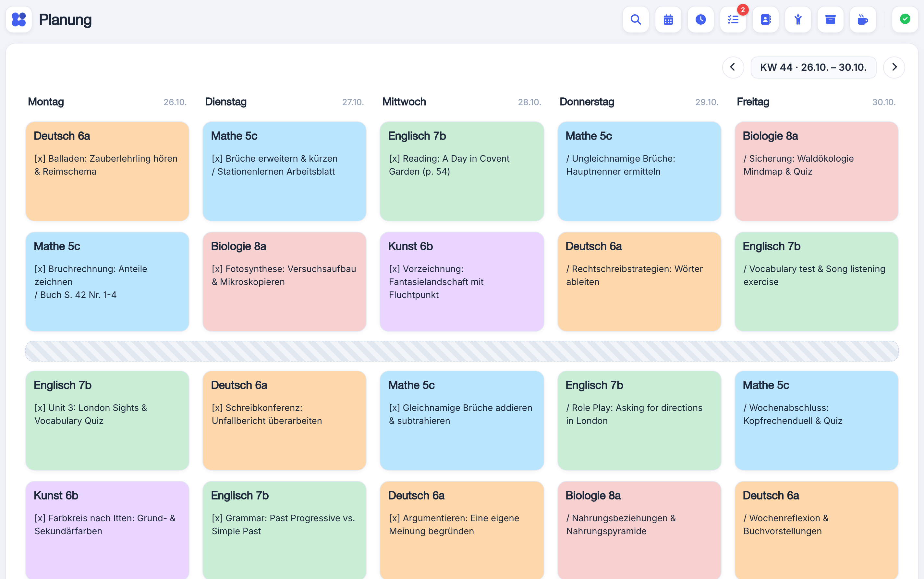Click '/ Buch S. 42 Nr. 1-4' text

75,295
